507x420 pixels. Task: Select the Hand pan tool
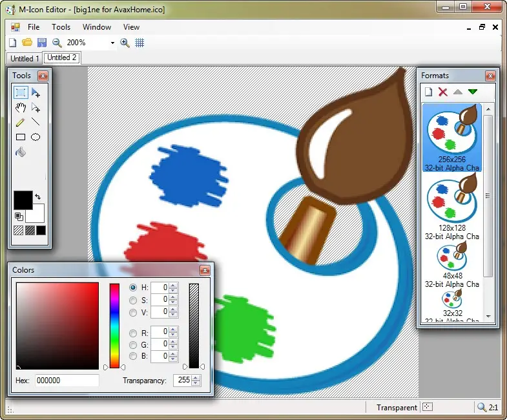point(21,107)
